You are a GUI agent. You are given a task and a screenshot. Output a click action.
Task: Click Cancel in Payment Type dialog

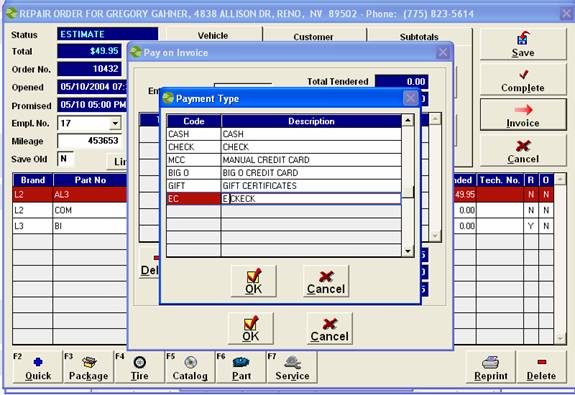[x=326, y=281]
